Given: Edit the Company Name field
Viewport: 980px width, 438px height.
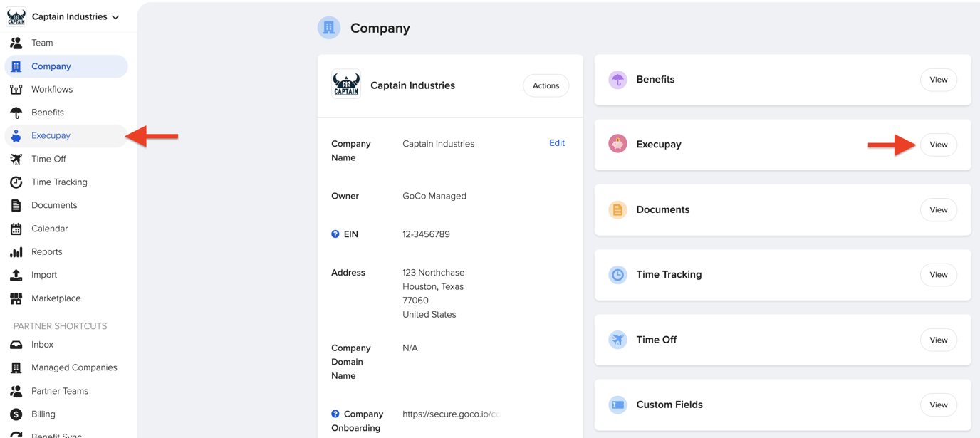Looking at the screenshot, I should [x=556, y=143].
